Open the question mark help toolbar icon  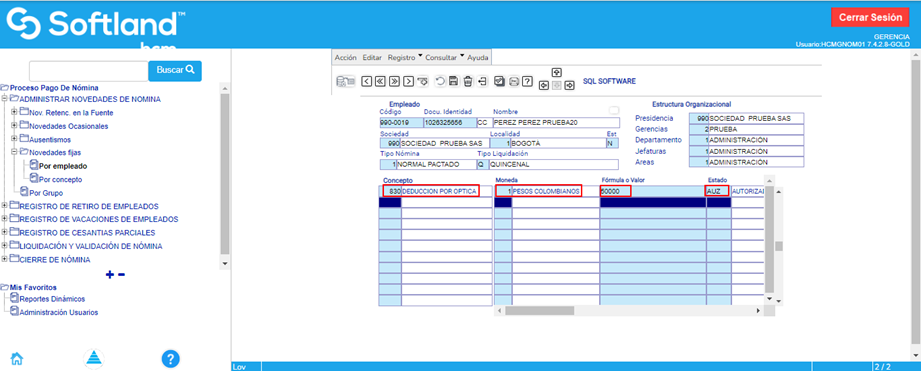[527, 81]
